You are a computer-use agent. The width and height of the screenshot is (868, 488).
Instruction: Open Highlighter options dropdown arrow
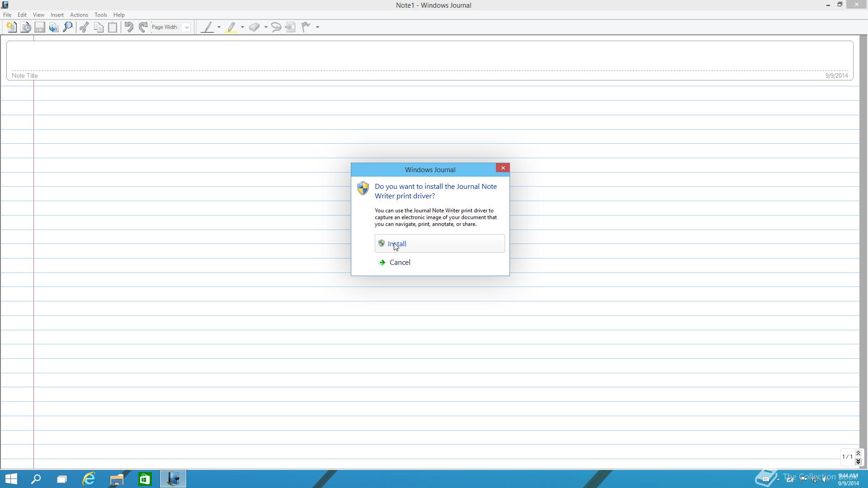tap(242, 27)
